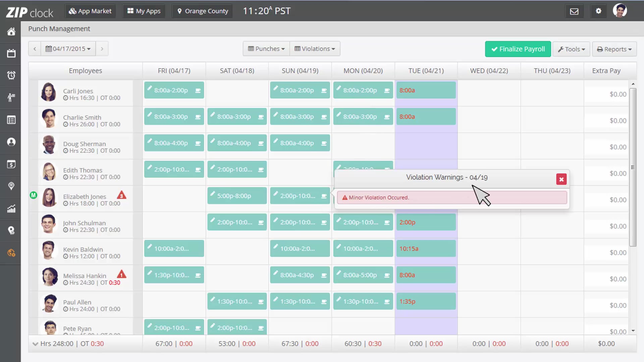The width and height of the screenshot is (644, 362).
Task: Click the Extra Pay column header
Action: [x=606, y=71]
